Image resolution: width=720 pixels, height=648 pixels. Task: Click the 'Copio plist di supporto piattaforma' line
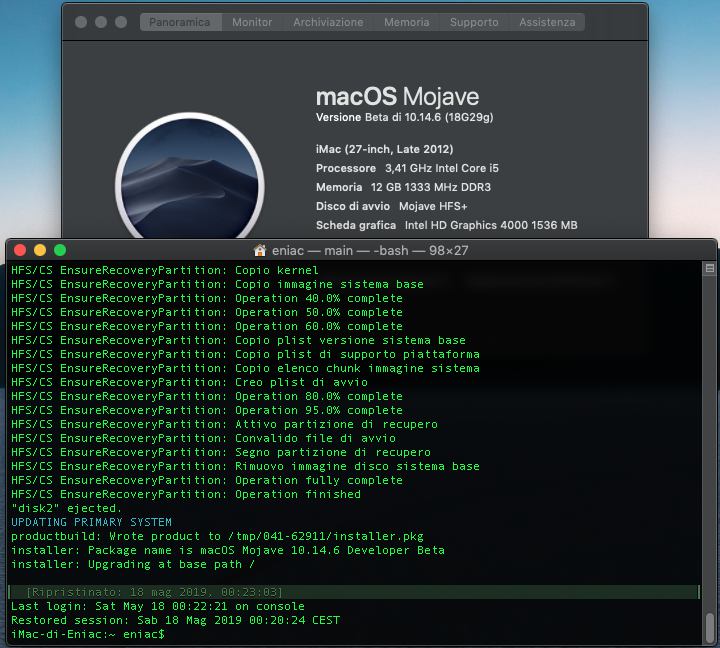pyautogui.click(x=245, y=354)
